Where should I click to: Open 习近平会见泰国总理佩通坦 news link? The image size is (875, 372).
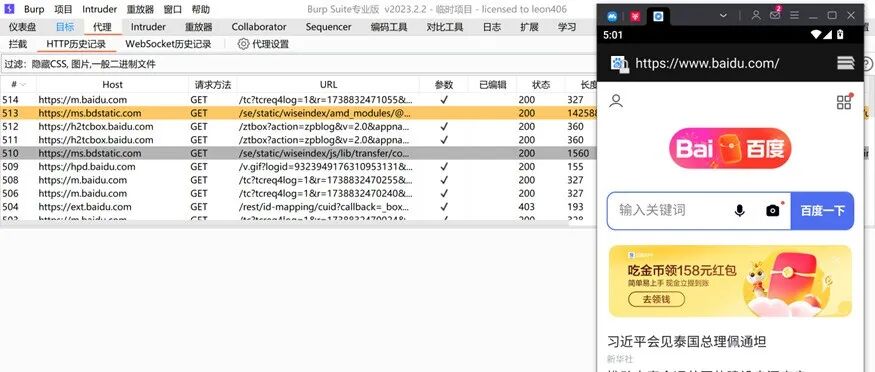(x=687, y=341)
